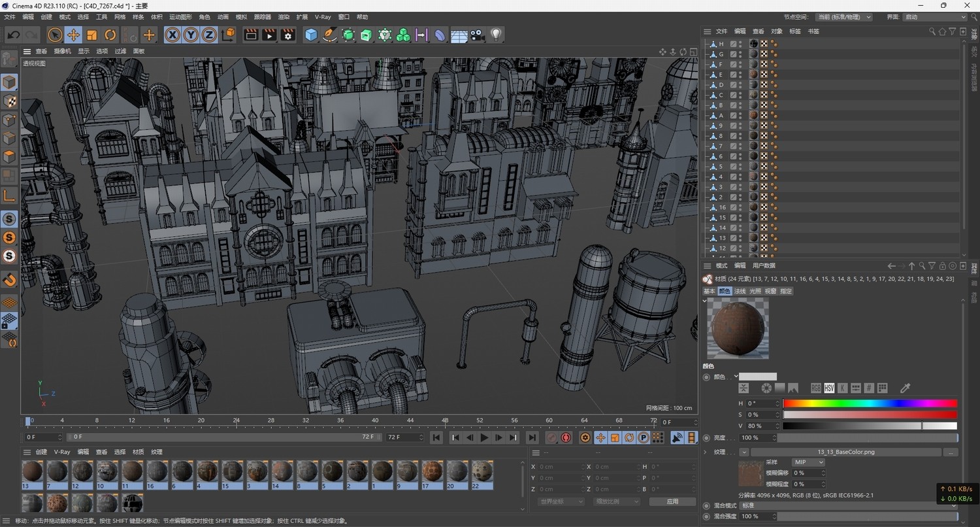Select the Rotate tool
This screenshot has width=980, height=527.
110,35
